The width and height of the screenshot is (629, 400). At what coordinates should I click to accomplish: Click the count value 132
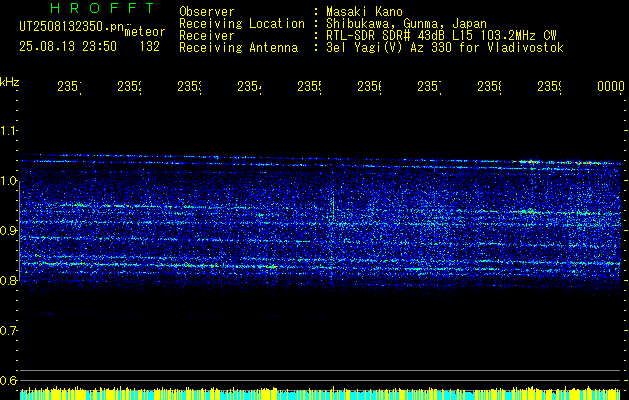(150, 47)
